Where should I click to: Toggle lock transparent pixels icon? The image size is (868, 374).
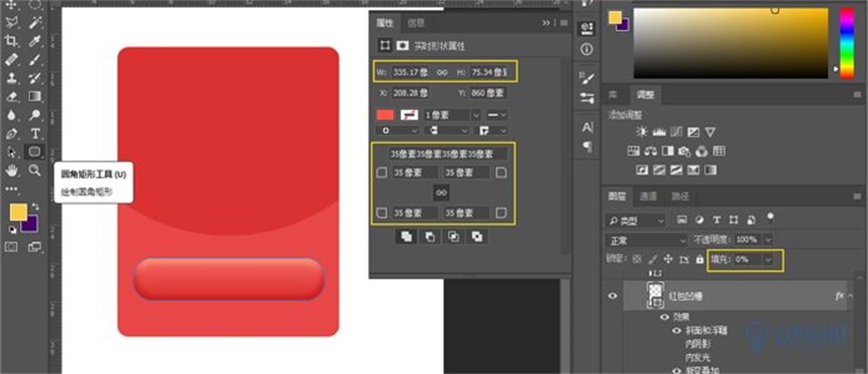coord(637,259)
